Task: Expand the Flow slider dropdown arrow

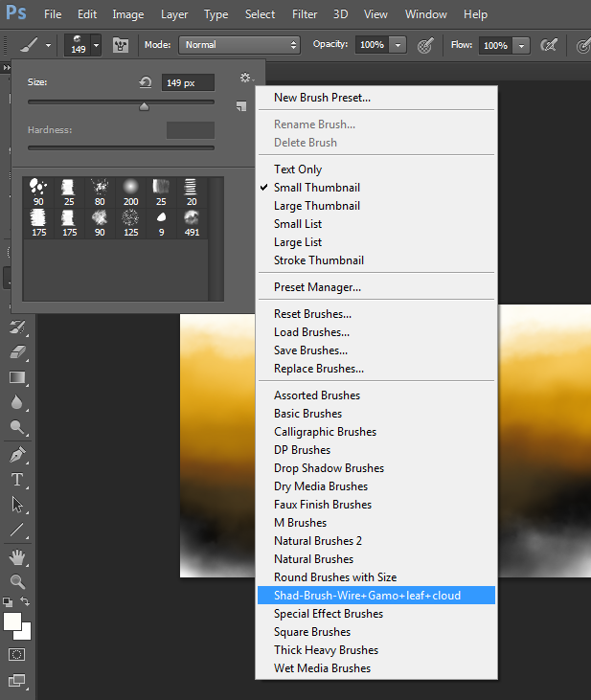Action: (x=521, y=45)
